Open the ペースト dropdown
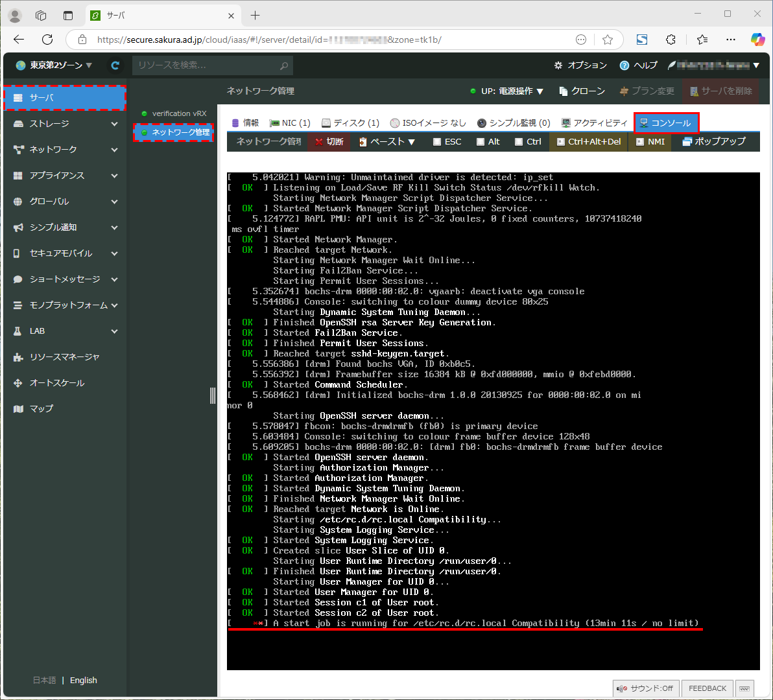This screenshot has width=773, height=700. click(x=388, y=142)
